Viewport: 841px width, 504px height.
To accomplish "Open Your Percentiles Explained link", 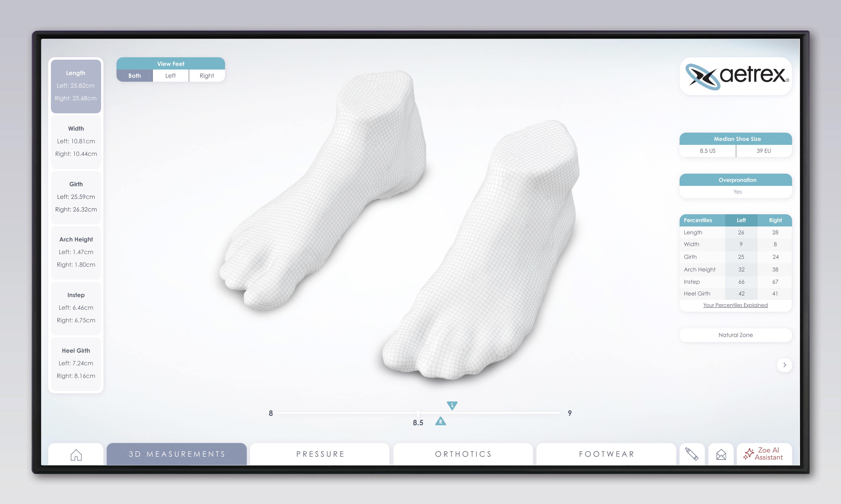I will 735,305.
